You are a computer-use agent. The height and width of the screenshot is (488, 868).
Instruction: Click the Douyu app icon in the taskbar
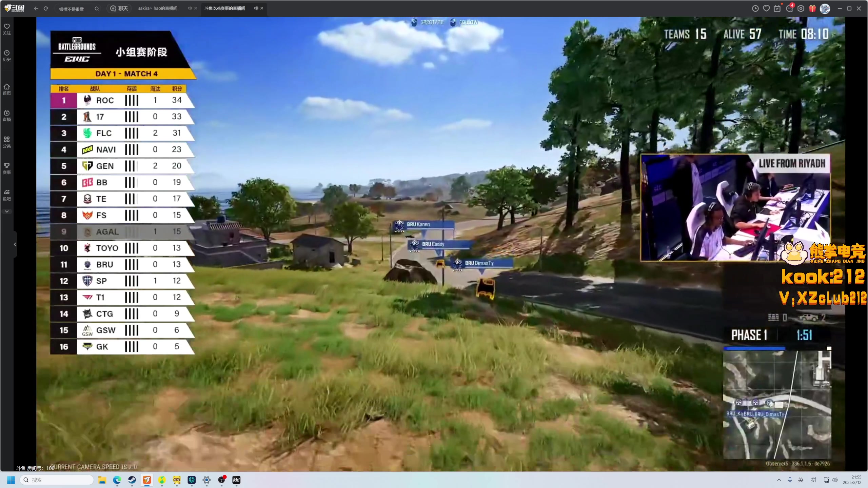[x=147, y=480]
